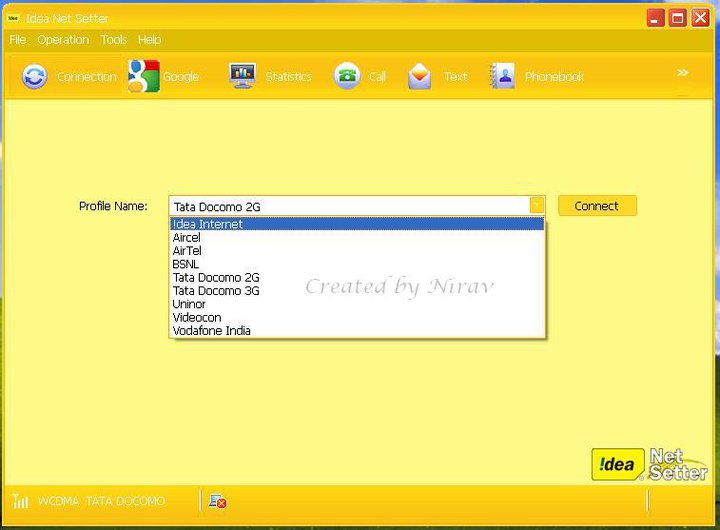Viewport: 720px width, 530px height.
Task: Open the Text message envelope icon
Action: [x=420, y=77]
